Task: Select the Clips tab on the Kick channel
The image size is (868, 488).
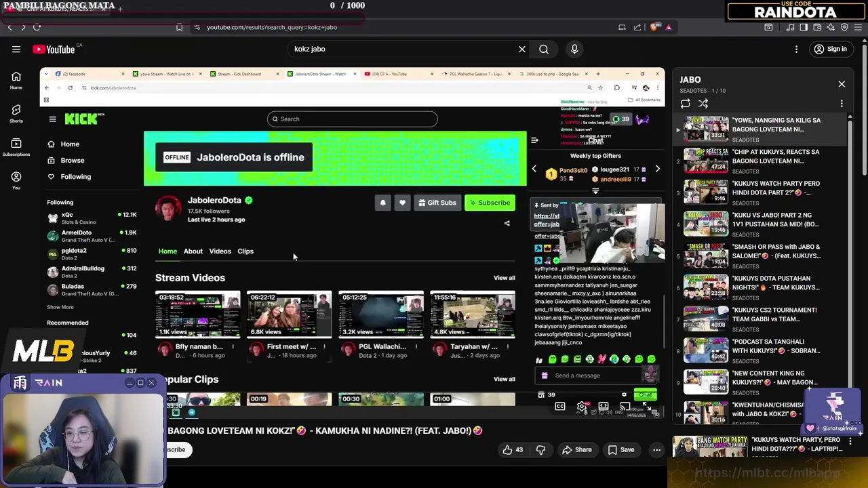Action: click(245, 251)
